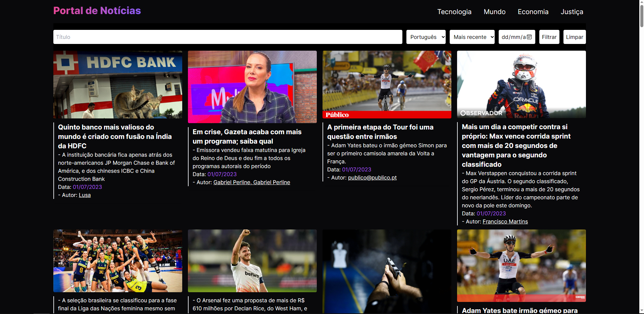Image resolution: width=644 pixels, height=314 pixels.
Task: Click summary 'A instituição bancária fica apenas atrás'
Action: point(116,167)
